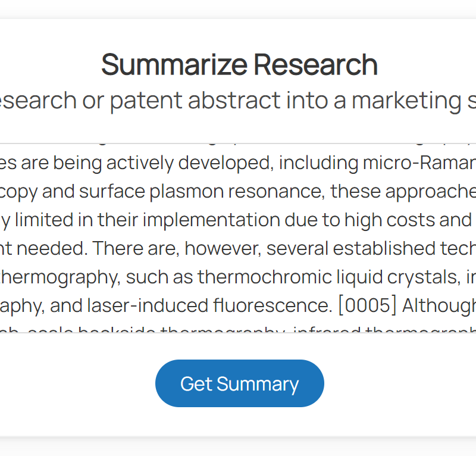Click the Summarize Research heading
476x456 pixels.
pyautogui.click(x=239, y=64)
